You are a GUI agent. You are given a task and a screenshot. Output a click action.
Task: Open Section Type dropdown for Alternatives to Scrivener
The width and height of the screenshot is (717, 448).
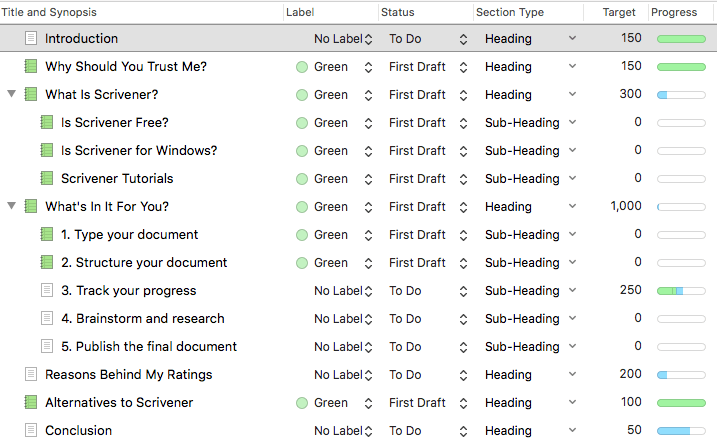coord(572,402)
